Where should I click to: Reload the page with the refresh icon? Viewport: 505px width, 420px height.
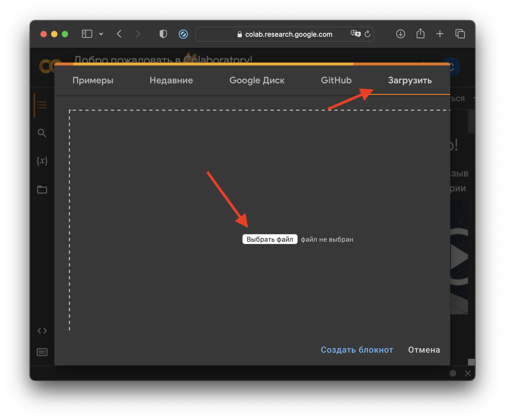[367, 34]
